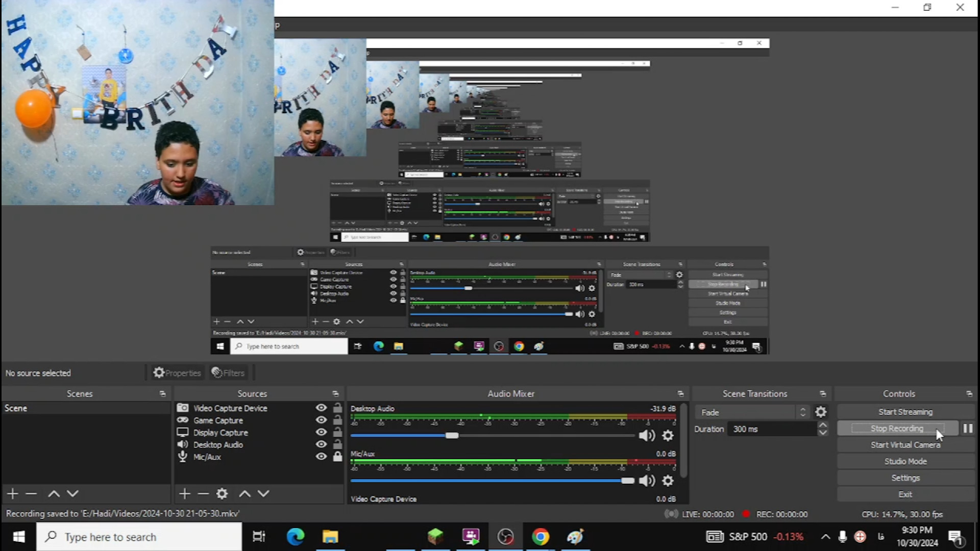
Task: Unlock the Mic/Aux source lock
Action: click(x=337, y=457)
